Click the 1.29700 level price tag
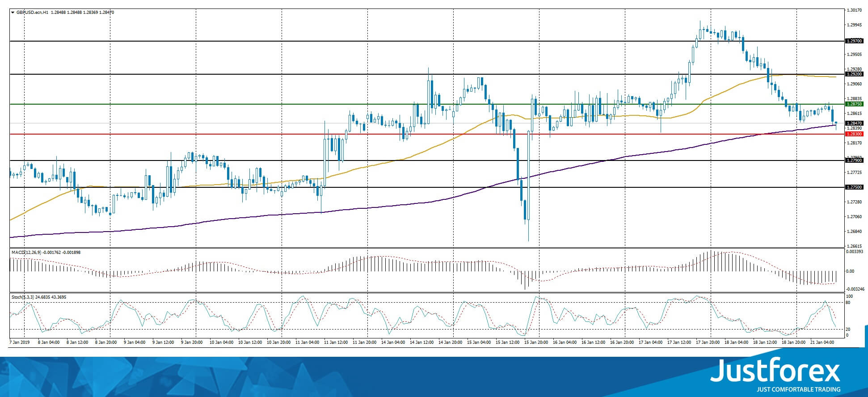Screen dimensions: 868x397 click(854, 41)
